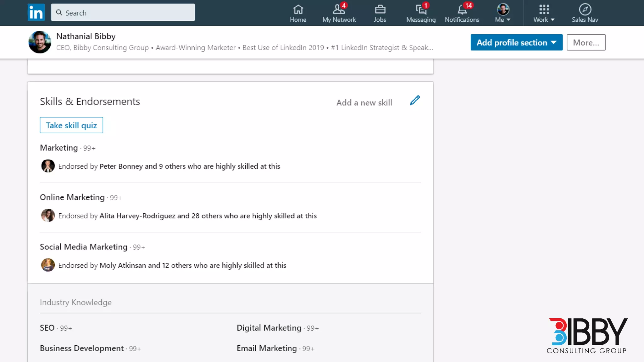Go to Home via house icon
The image size is (644, 362).
[x=298, y=13]
